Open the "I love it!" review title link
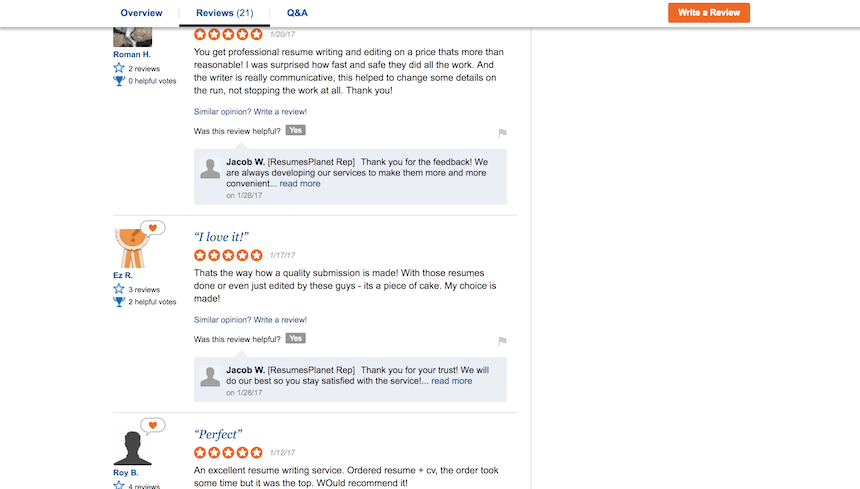This screenshot has width=860, height=489. (221, 237)
